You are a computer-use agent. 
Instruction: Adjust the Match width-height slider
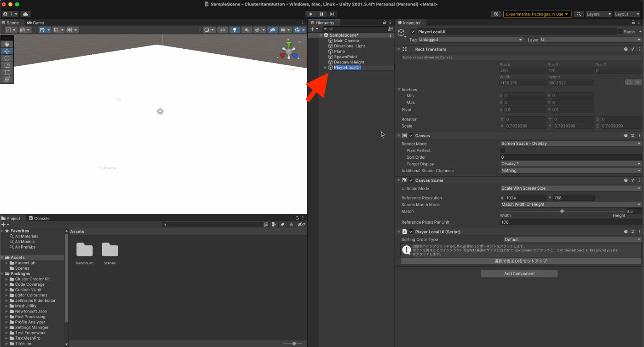(x=562, y=211)
